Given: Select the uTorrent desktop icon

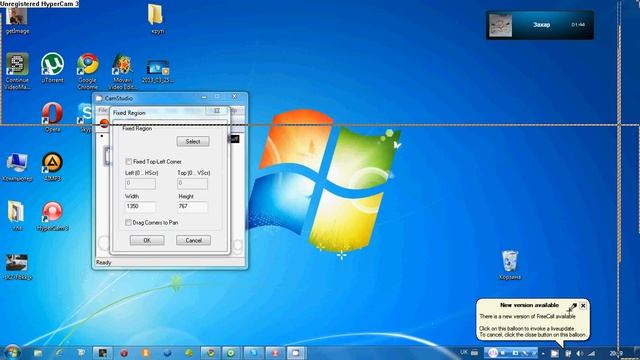Looking at the screenshot, I should coord(52,68).
